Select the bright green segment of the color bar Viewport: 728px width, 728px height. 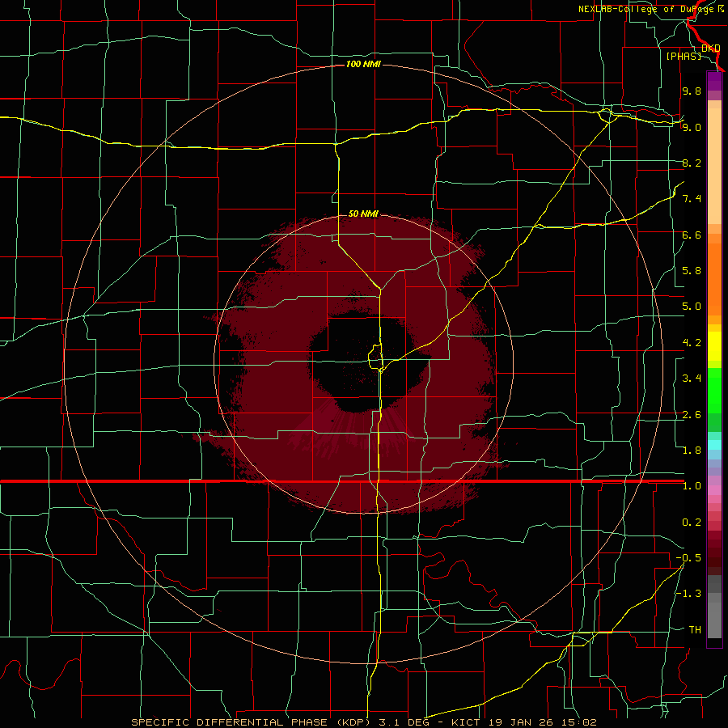pos(714,389)
